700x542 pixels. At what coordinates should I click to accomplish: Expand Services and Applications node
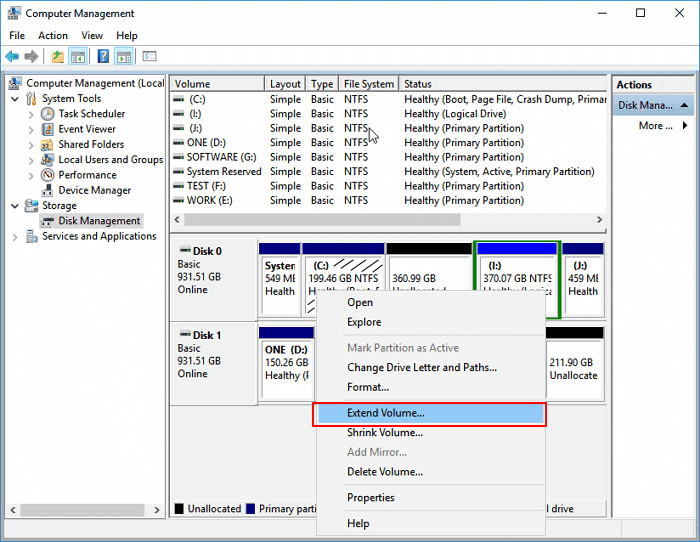point(15,237)
